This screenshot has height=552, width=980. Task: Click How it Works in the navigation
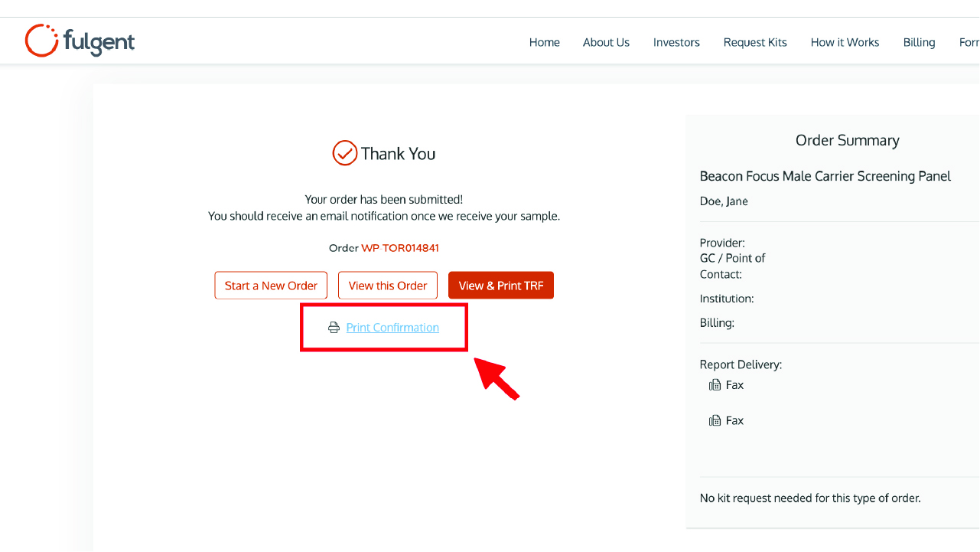(x=845, y=42)
